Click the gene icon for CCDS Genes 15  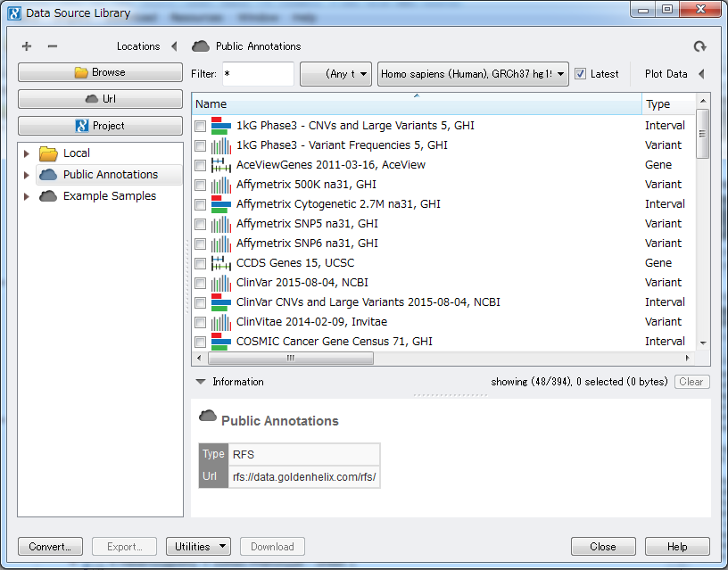pos(221,263)
